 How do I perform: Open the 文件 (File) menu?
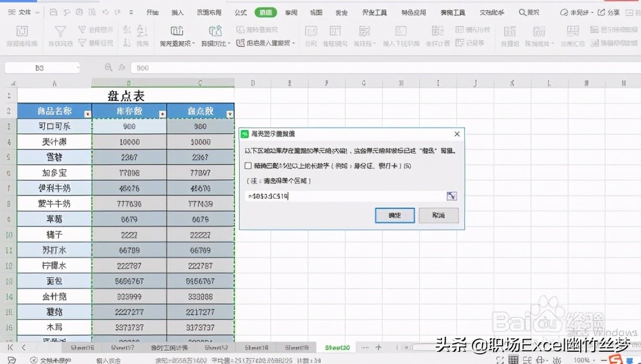tap(23, 13)
